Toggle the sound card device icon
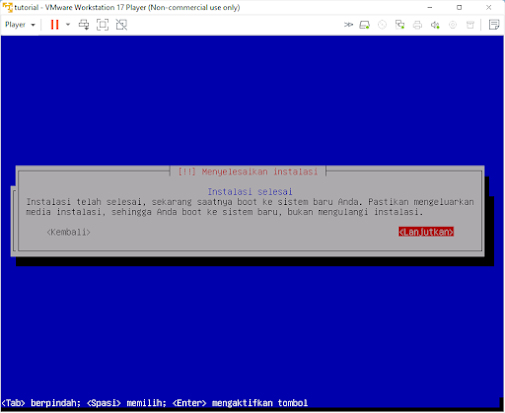 pyautogui.click(x=435, y=25)
